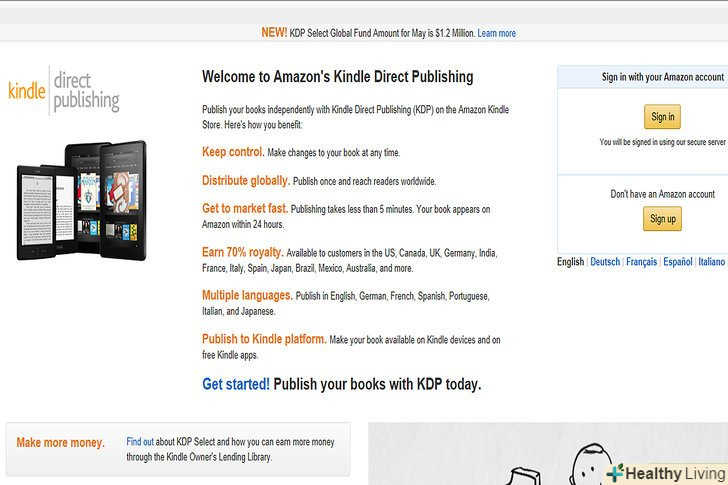This screenshot has height=485, width=728.
Task: Switch language to Español
Action: click(x=678, y=262)
